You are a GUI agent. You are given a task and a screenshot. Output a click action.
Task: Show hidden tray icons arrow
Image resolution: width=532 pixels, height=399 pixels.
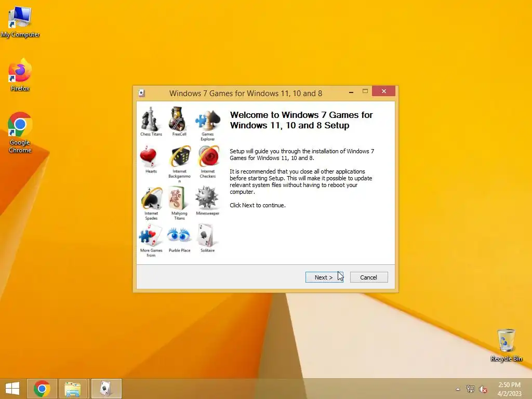(x=458, y=389)
